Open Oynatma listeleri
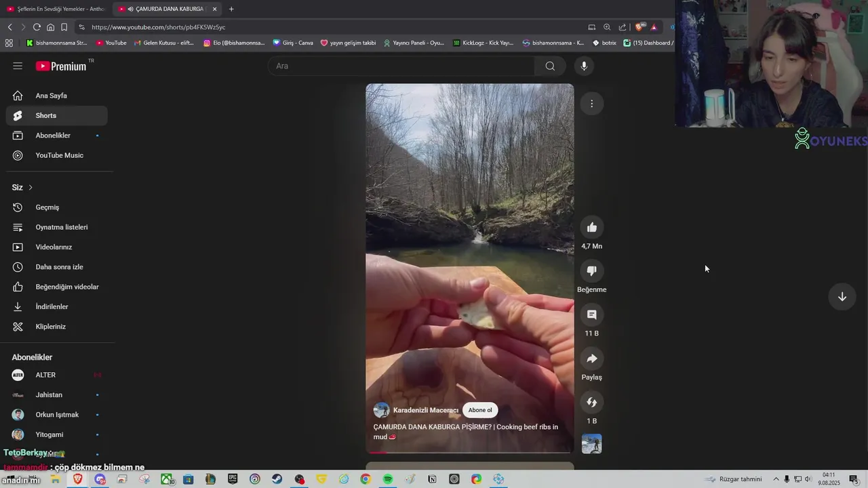Screen dimensions: 868x488 tap(56, 227)
